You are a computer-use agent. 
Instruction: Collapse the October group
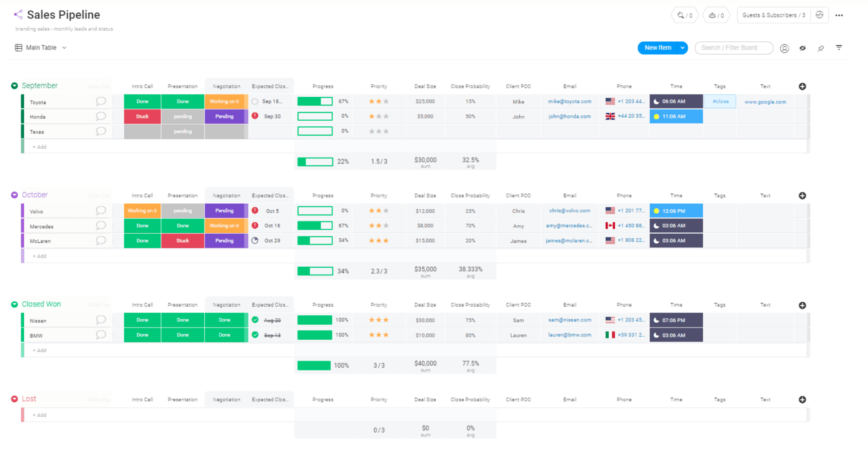click(x=14, y=195)
